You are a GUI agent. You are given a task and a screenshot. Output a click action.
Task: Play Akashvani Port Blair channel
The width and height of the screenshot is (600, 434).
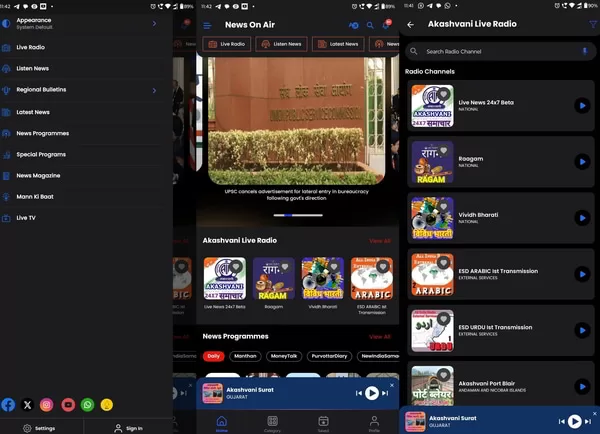pyautogui.click(x=582, y=387)
